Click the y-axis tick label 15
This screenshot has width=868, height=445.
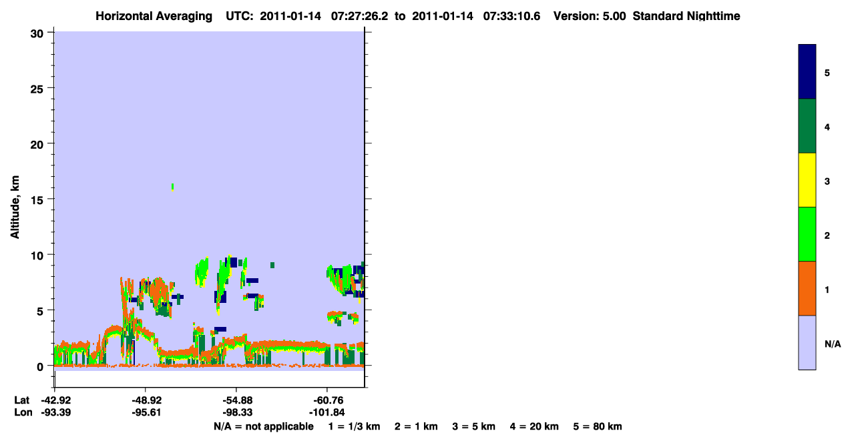(x=39, y=199)
